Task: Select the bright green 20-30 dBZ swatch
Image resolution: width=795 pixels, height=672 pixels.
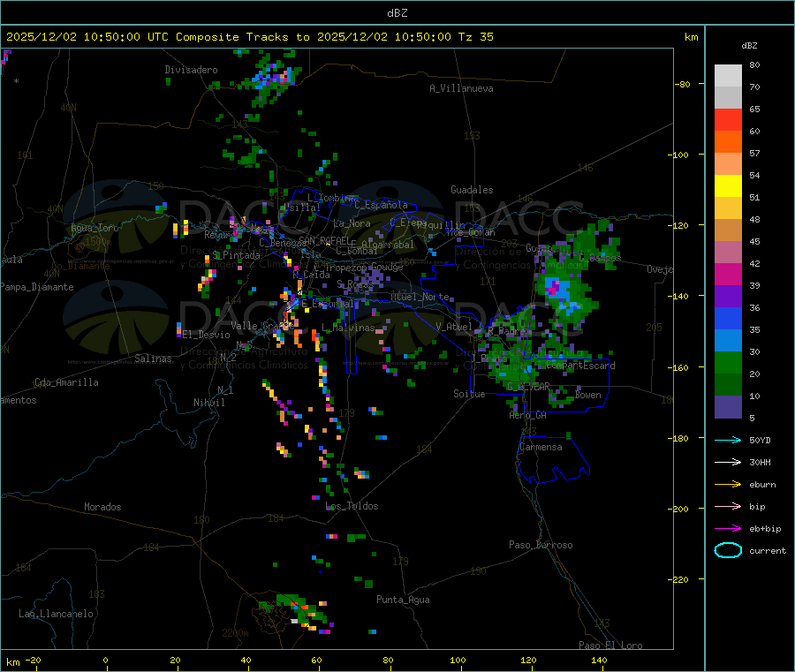Action: tap(728, 362)
